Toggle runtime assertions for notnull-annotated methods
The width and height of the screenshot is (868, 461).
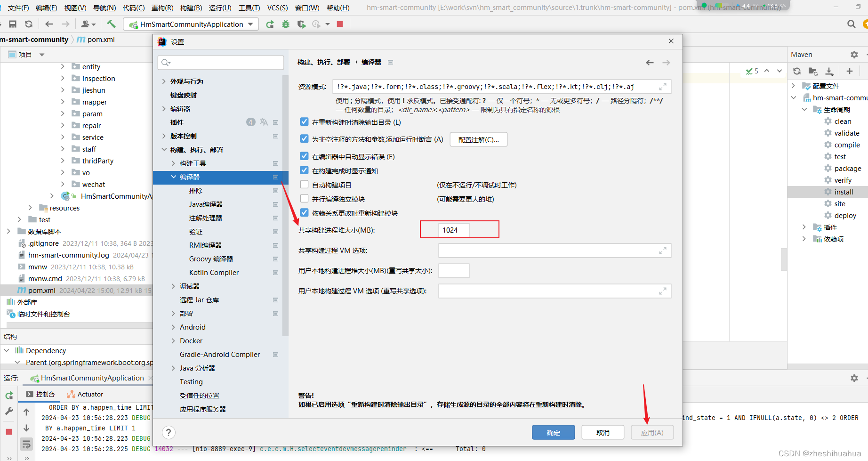point(305,139)
